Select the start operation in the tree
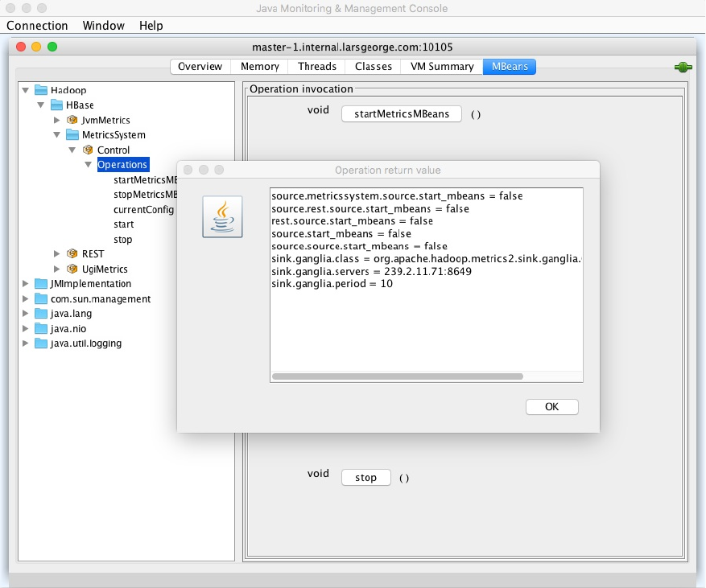Screen dimensions: 706x588 tap(123, 224)
